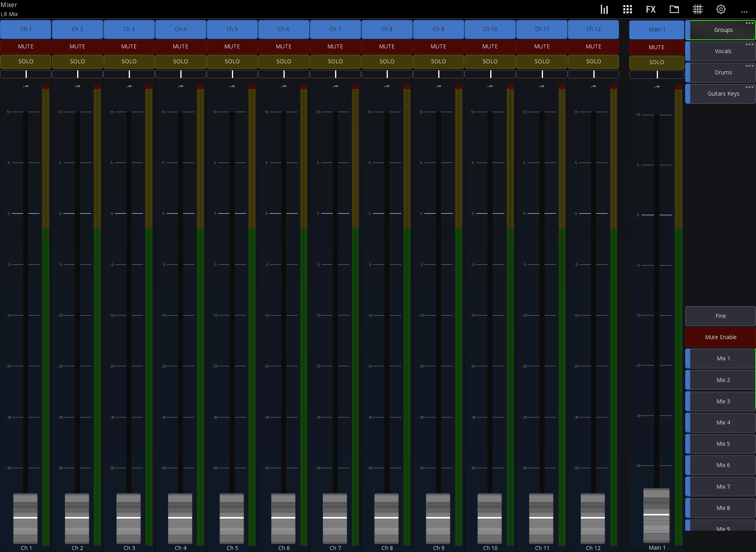756x552 pixels.
Task: Open the folder scenes icon
Action: pyautogui.click(x=674, y=9)
